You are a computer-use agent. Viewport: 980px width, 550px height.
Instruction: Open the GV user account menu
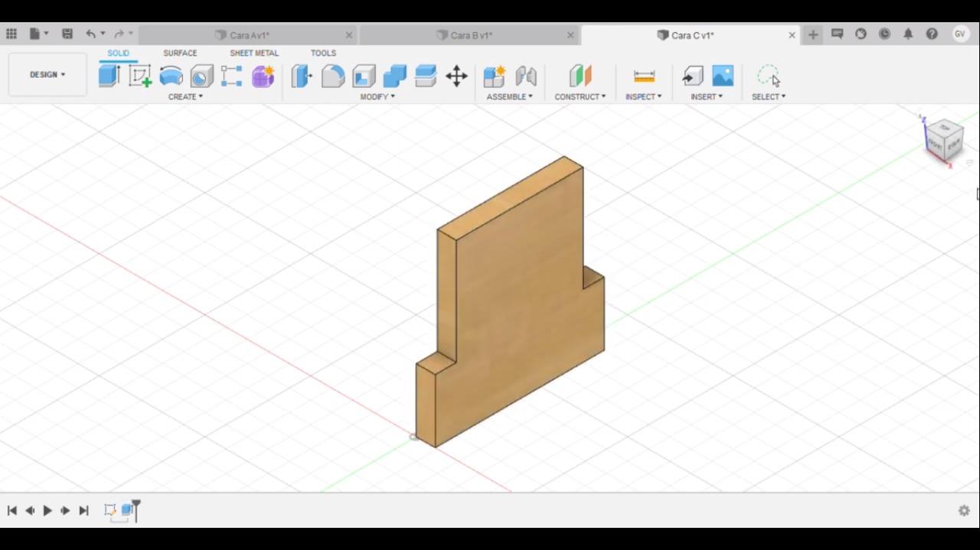pos(959,34)
